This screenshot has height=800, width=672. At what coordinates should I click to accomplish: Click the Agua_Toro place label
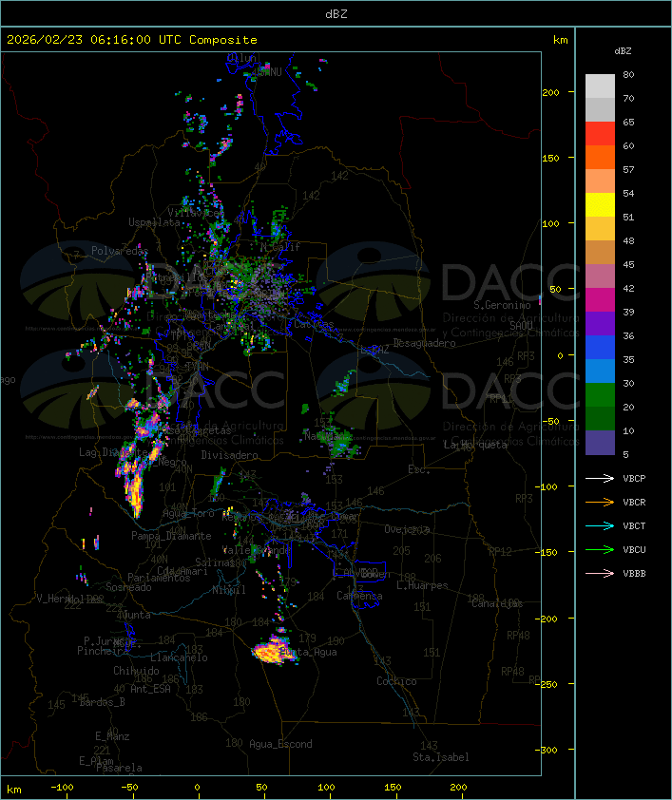tap(188, 513)
